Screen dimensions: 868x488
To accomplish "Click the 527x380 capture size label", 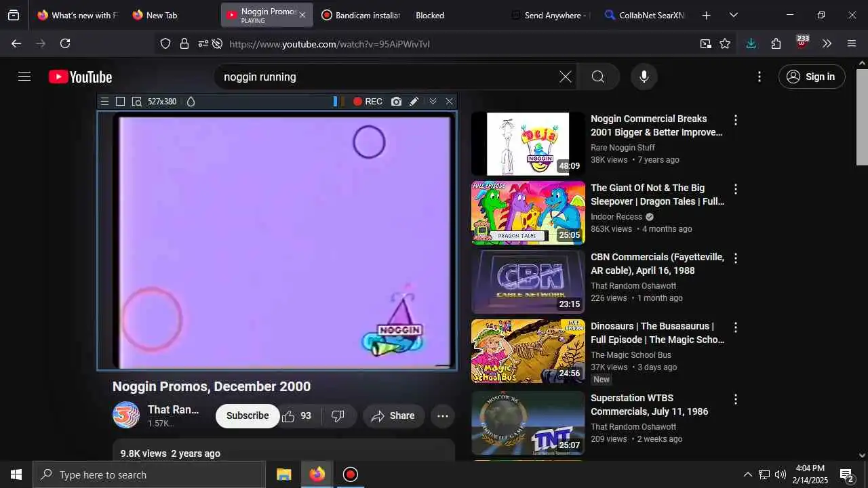I will (162, 102).
